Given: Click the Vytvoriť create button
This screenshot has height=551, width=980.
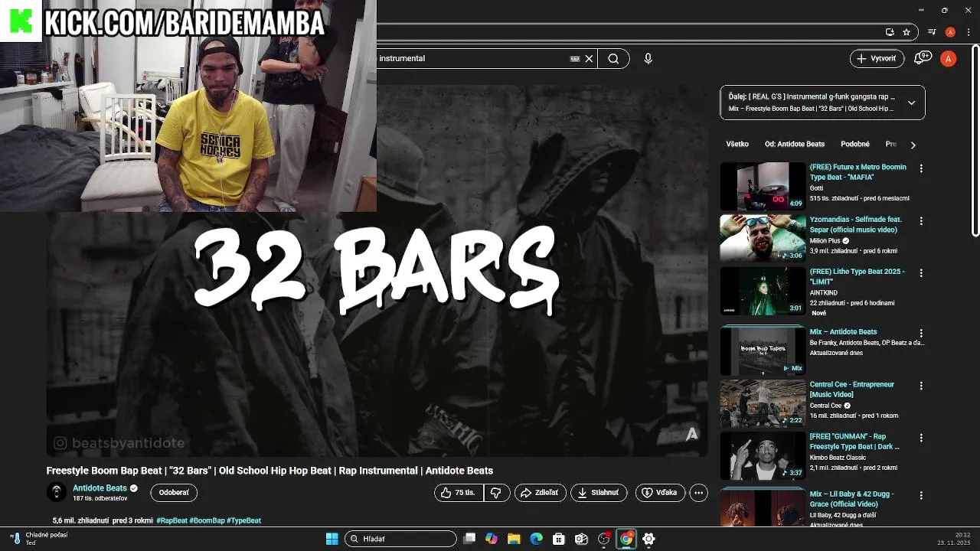Looking at the screenshot, I should coord(877,58).
